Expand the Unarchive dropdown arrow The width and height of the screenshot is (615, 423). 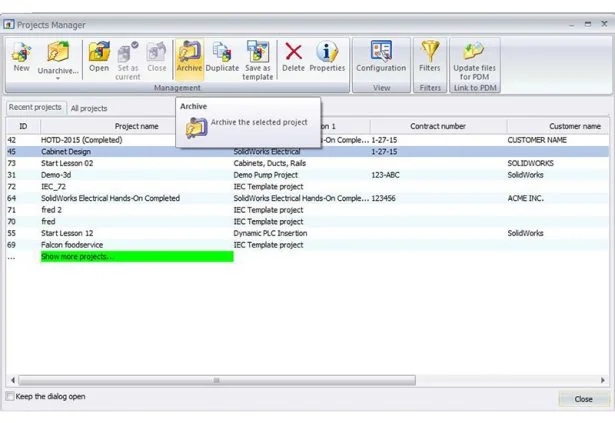[58, 79]
